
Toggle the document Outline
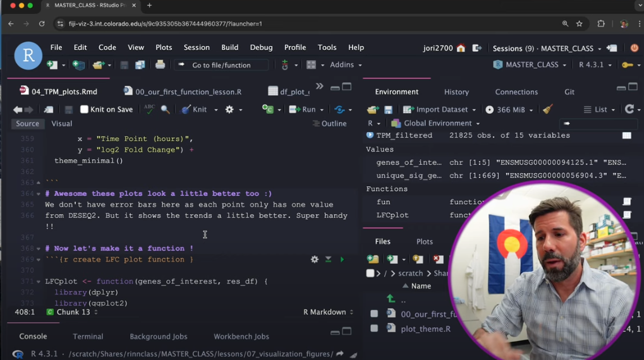pos(329,124)
